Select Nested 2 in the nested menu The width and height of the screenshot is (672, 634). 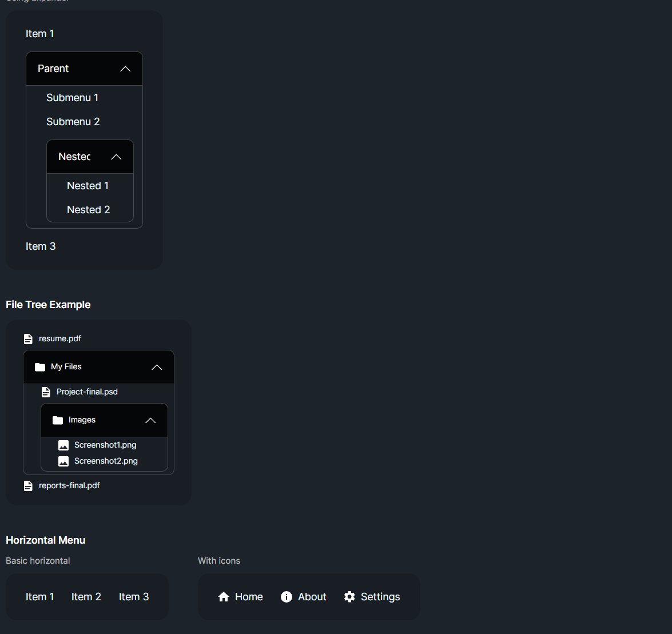(89, 209)
